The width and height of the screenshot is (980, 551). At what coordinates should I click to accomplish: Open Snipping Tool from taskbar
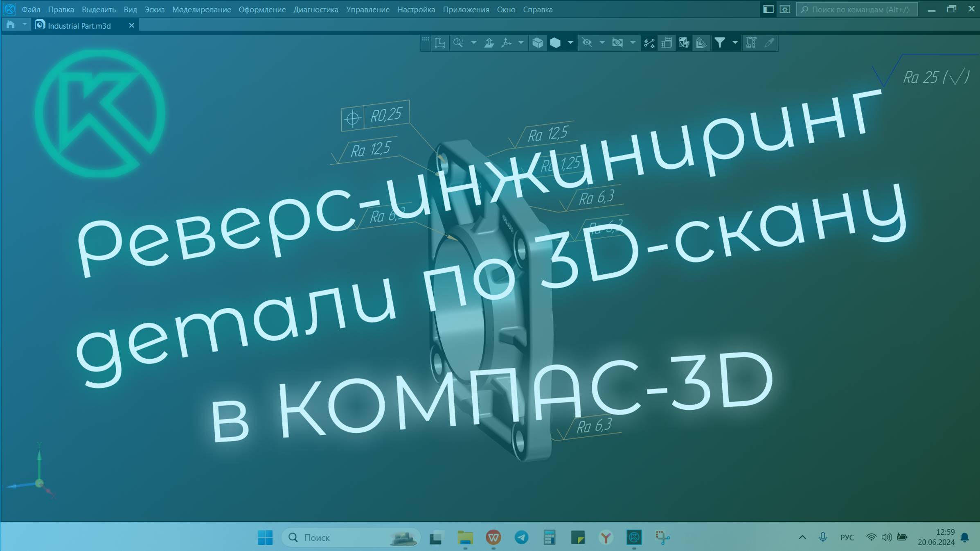662,537
